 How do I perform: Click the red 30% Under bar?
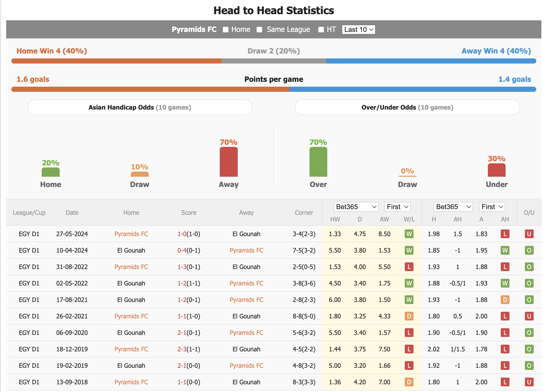[x=497, y=170]
